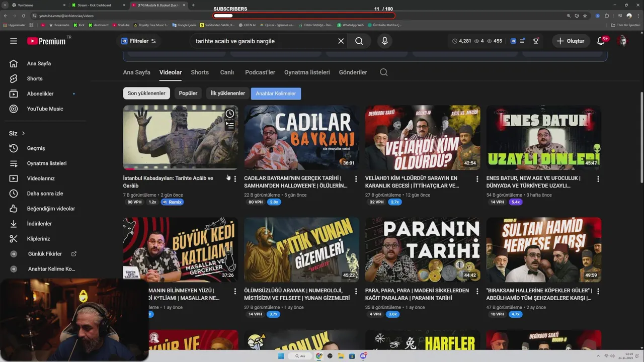Add İstanbul Kabadayıları video to Watch later
The height and width of the screenshot is (362, 644).
tap(230, 114)
